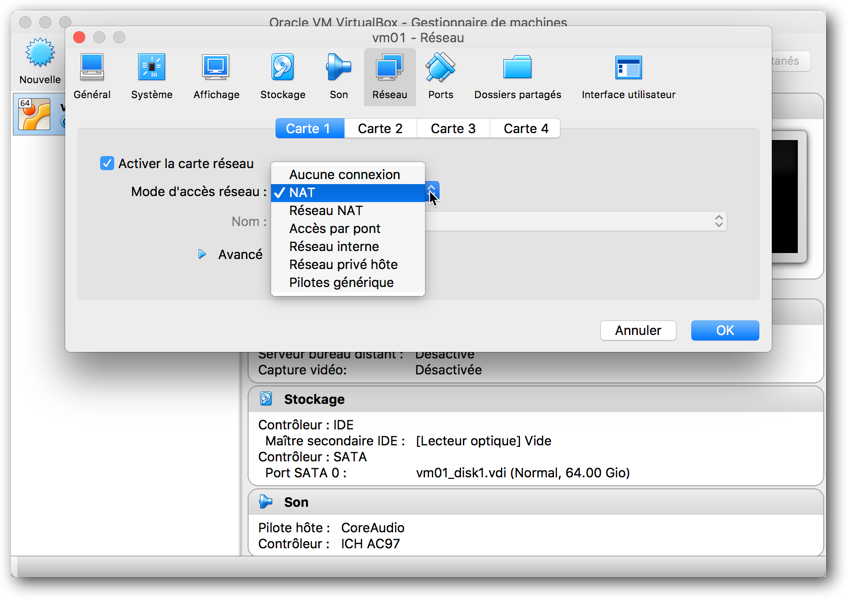Switch to the Carte 2 tab
The height and width of the screenshot is (598, 847).
(380, 129)
